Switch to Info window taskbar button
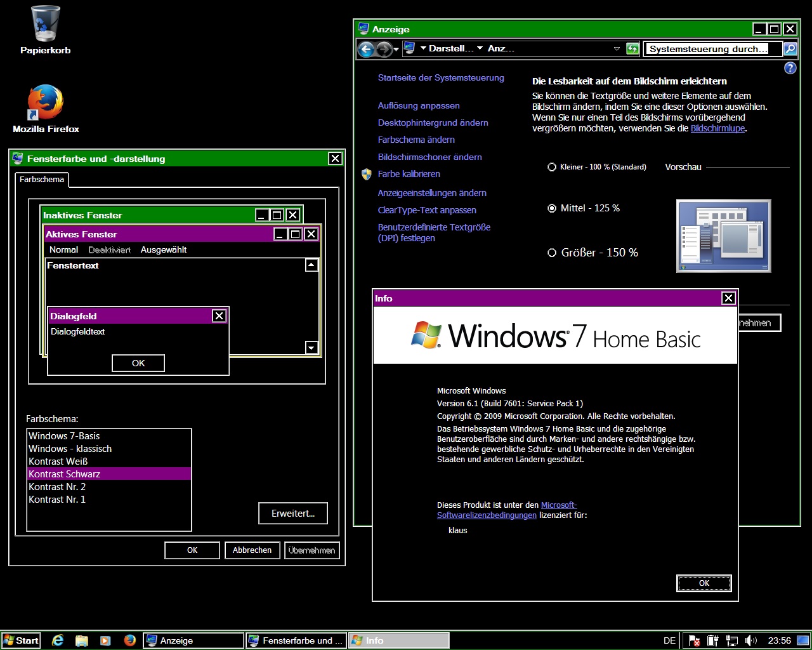 click(x=399, y=640)
